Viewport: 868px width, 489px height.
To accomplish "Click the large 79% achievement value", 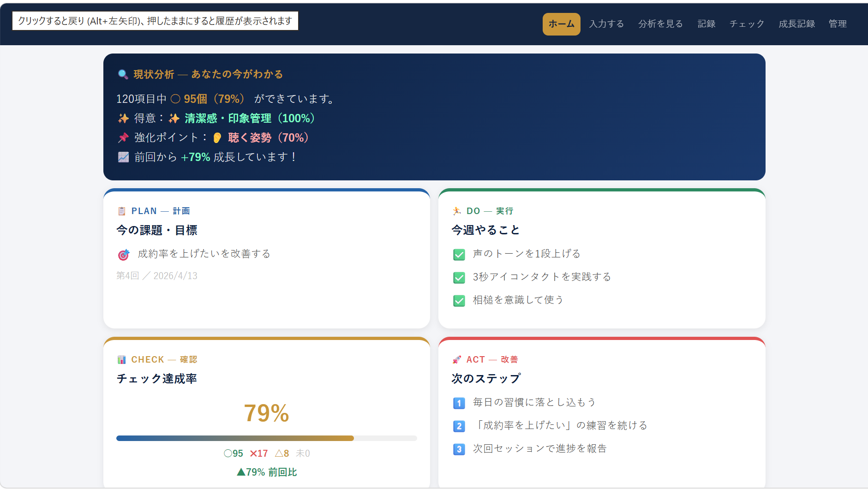I will point(266,413).
